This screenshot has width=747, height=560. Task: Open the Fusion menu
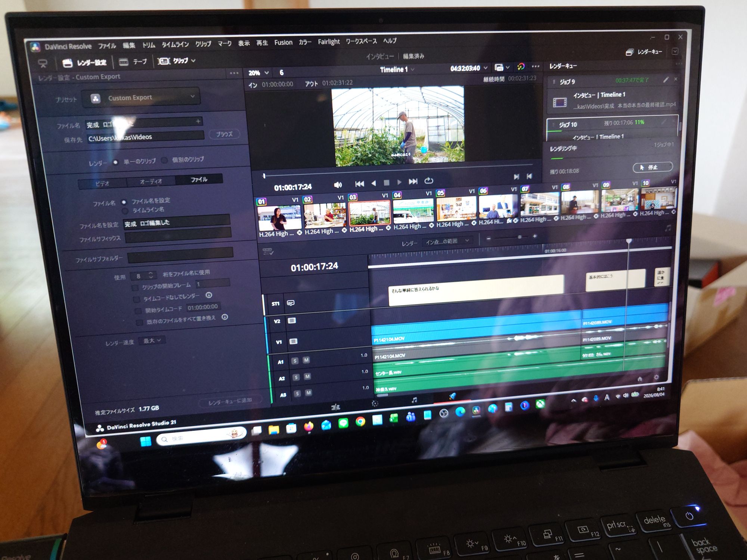pos(283,43)
